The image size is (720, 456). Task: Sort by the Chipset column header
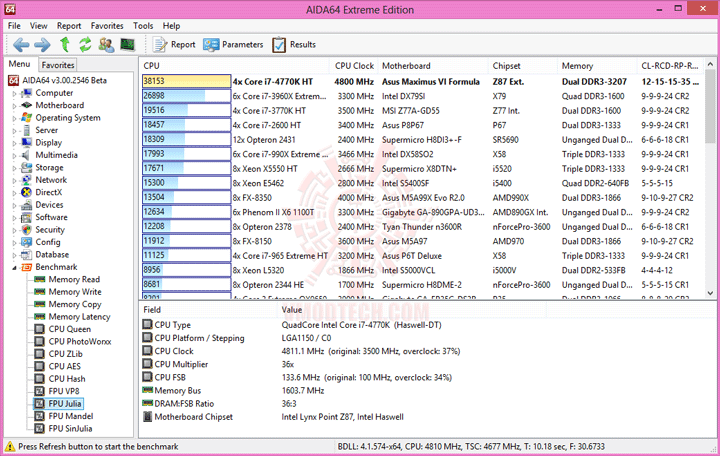click(x=523, y=66)
